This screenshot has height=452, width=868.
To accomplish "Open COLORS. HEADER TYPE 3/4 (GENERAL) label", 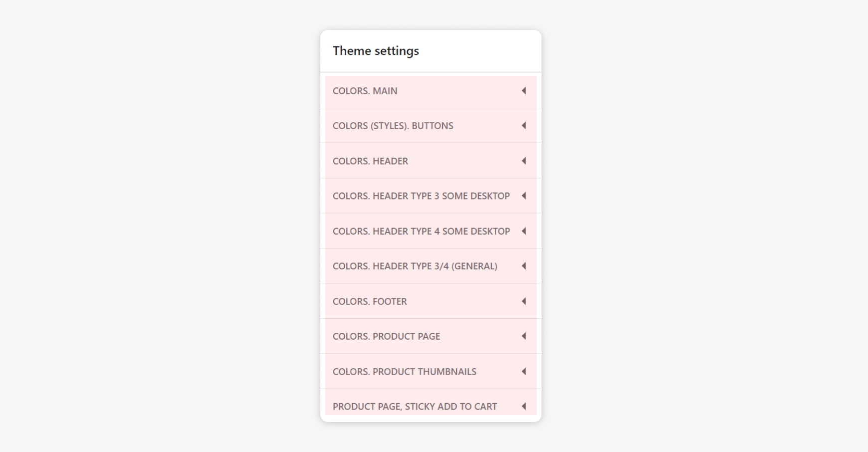I will point(415,266).
